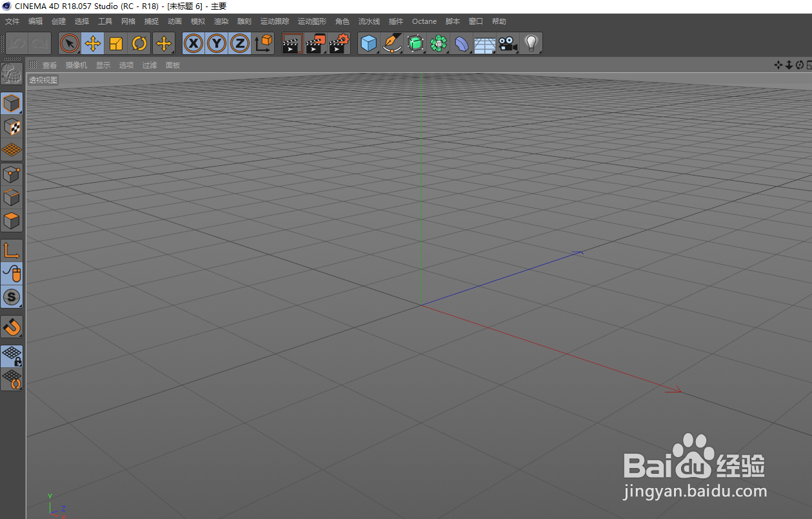Open render settings gear clapperboard

[x=339, y=43]
